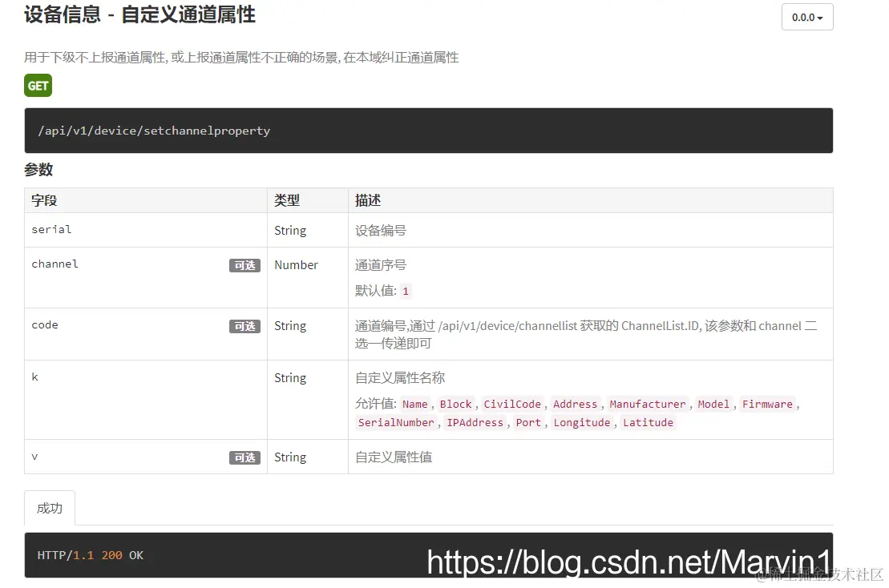Click the Manufacturer allowed value
Viewport: 889px width, 588px height.
point(648,404)
